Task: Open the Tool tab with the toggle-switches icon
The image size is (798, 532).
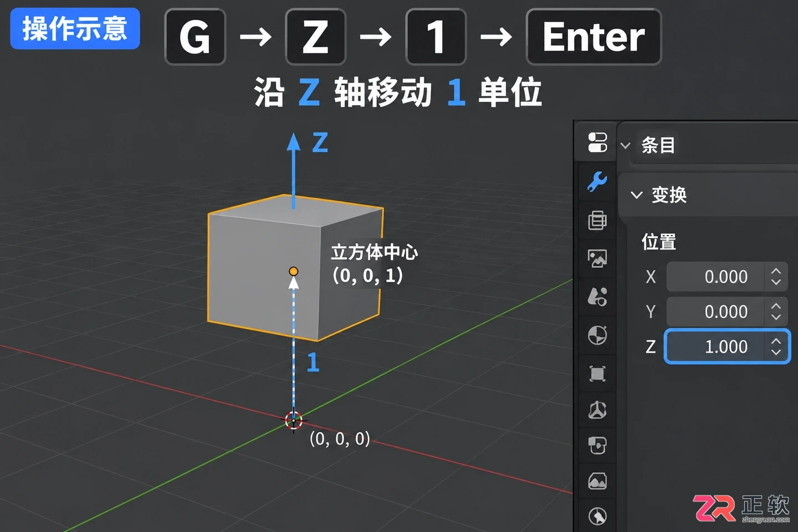Action: click(597, 142)
